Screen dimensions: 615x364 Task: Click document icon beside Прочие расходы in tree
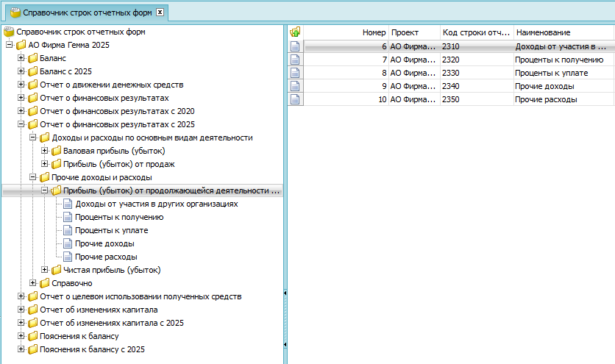click(68, 257)
